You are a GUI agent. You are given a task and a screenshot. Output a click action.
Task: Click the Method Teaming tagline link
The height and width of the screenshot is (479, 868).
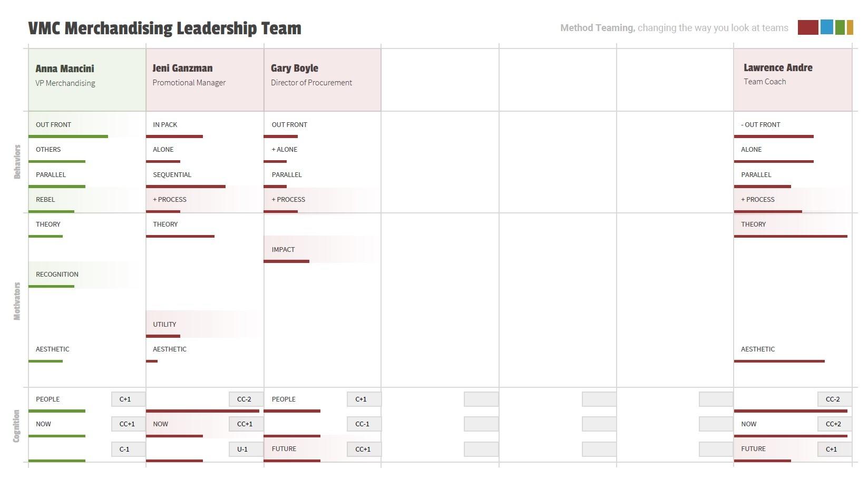pos(674,28)
